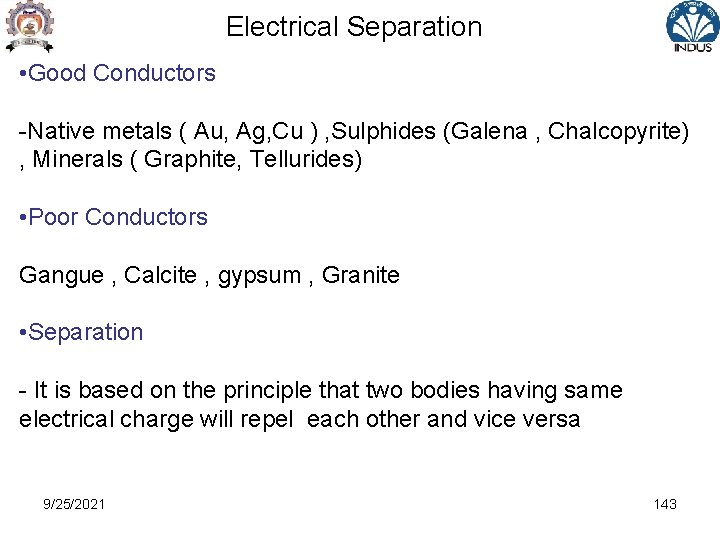Click the word Graphite

(190, 160)
